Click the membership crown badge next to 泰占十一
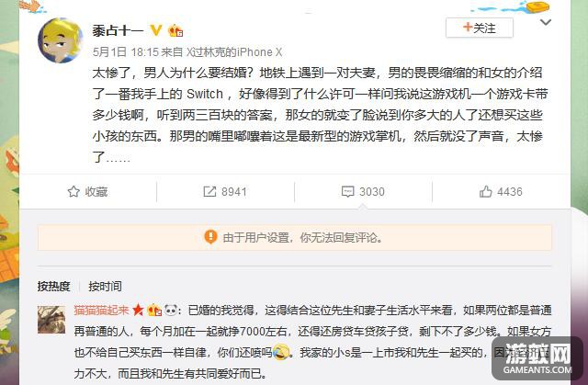This screenshot has width=588, height=385. [175, 30]
